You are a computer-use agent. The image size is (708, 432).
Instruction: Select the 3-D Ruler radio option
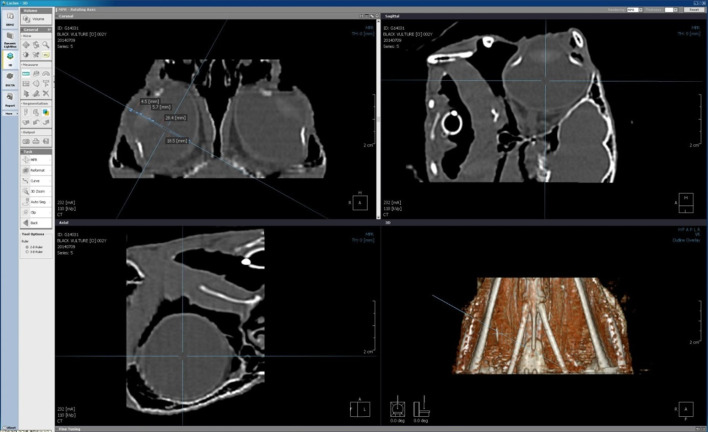(x=27, y=251)
